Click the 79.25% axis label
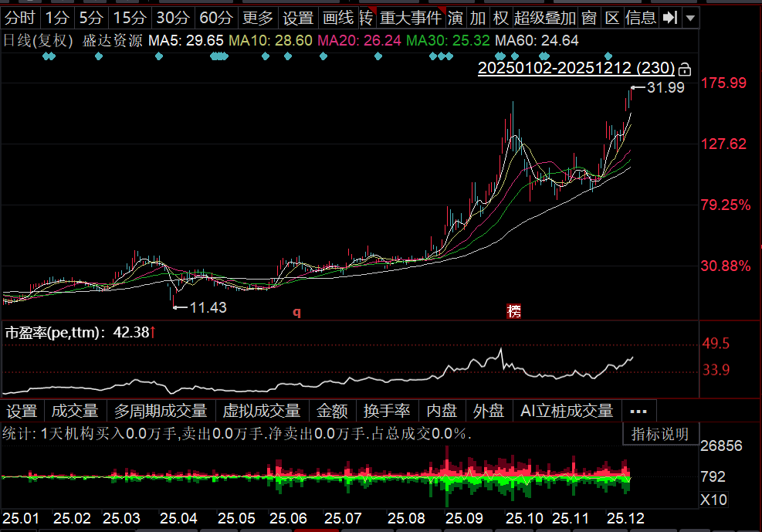The image size is (762, 532). pyautogui.click(x=726, y=205)
